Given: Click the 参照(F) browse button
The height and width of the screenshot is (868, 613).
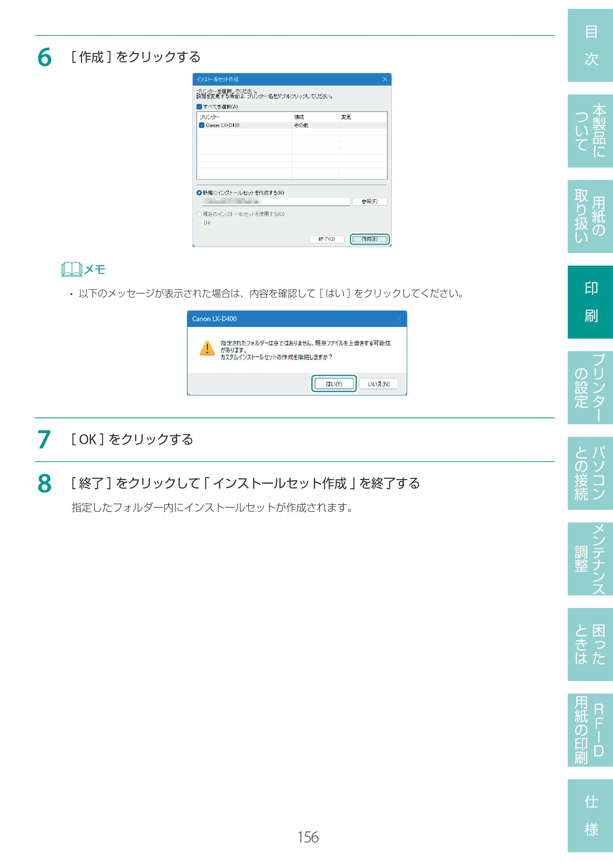Looking at the screenshot, I should tap(370, 202).
